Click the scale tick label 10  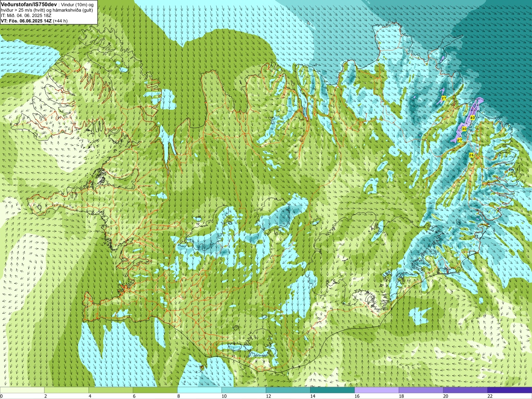click(x=224, y=396)
